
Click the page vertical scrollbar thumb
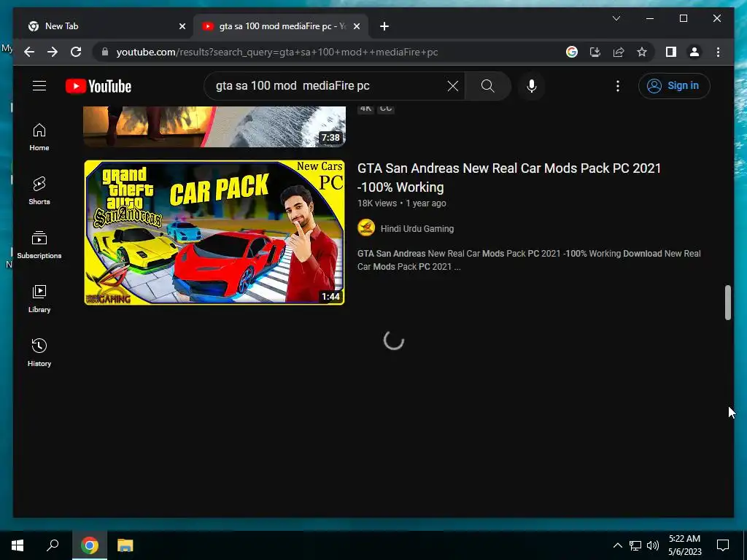pos(727,303)
